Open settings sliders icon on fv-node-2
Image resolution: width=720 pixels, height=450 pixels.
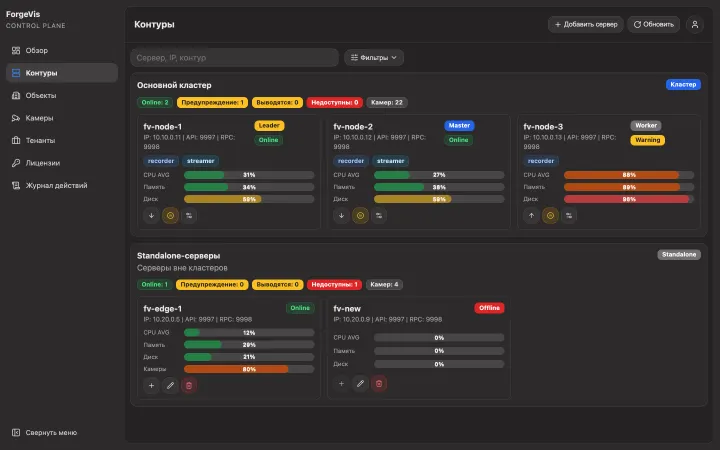coord(379,215)
